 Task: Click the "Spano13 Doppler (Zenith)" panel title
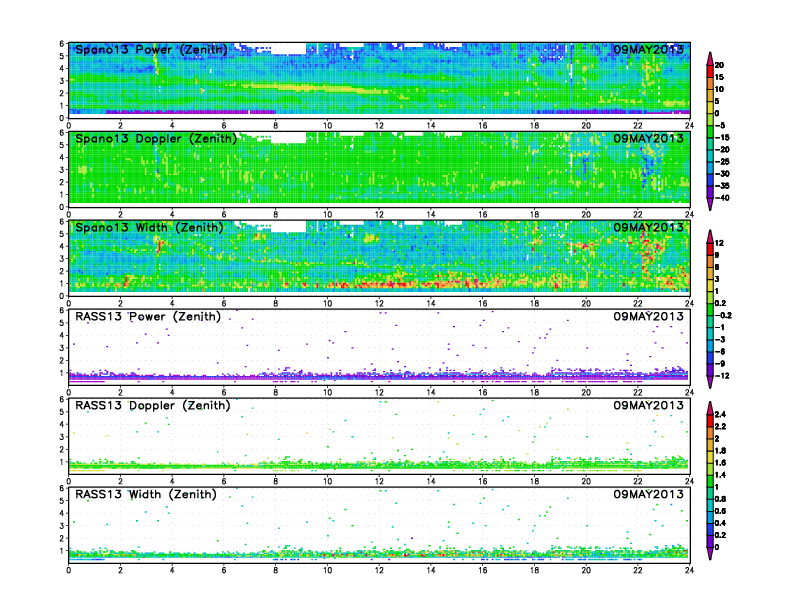point(156,139)
